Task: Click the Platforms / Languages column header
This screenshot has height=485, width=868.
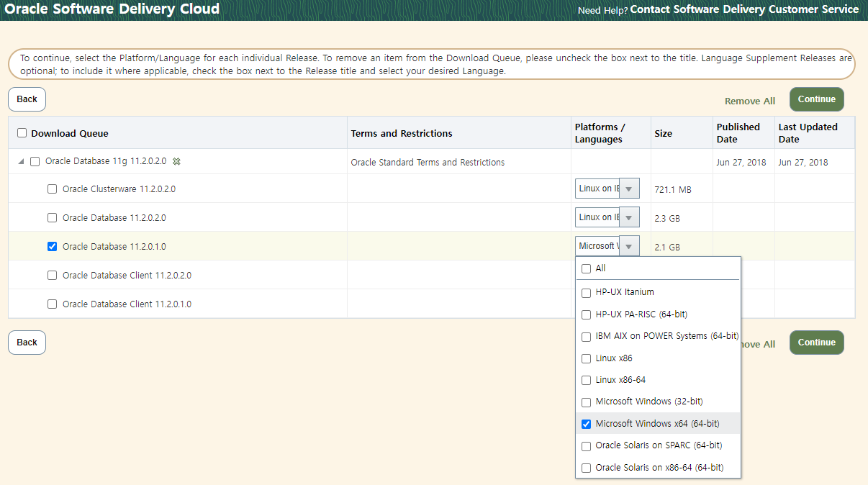Action: (600, 133)
